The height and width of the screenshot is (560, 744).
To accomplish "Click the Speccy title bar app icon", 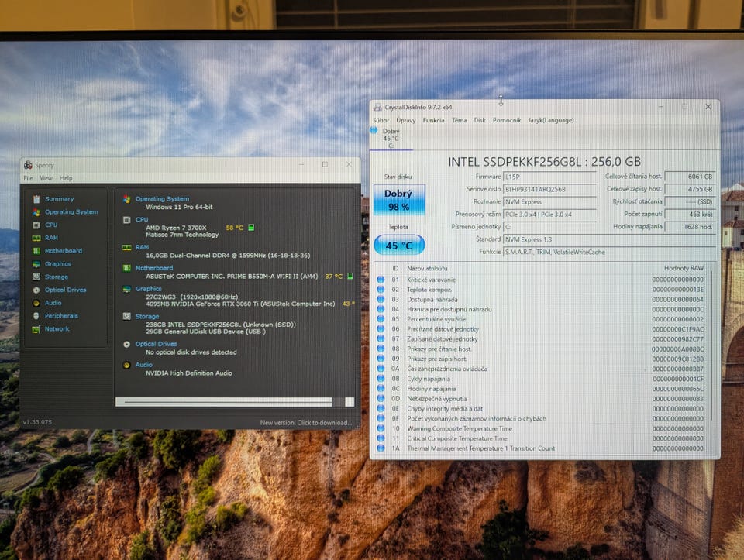I will click(28, 165).
